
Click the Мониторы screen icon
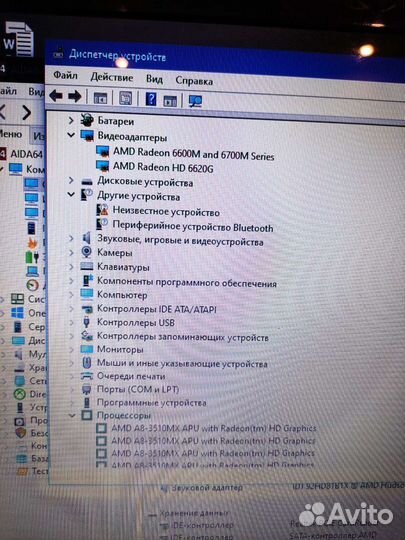pos(86,349)
